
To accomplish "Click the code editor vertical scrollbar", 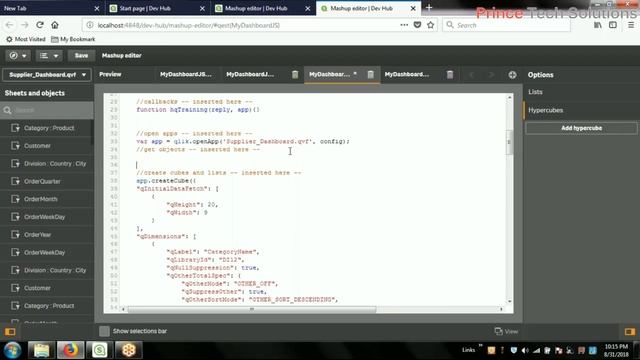I will coord(509,142).
